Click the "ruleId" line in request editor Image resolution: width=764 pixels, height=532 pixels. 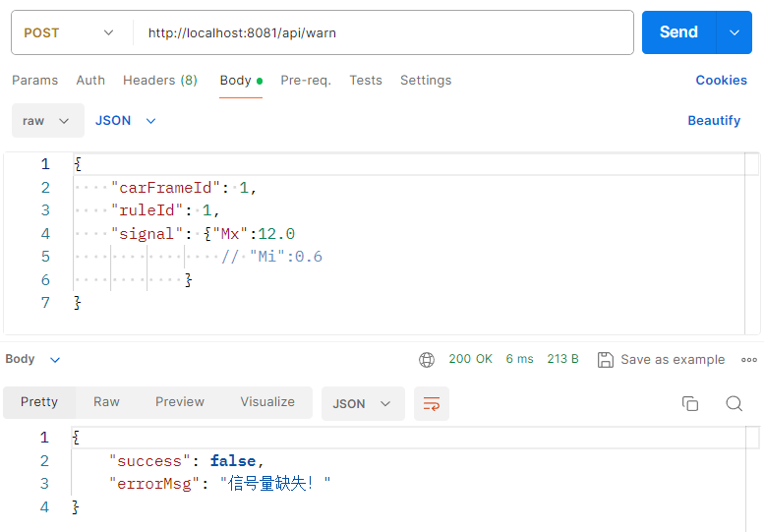point(164,210)
